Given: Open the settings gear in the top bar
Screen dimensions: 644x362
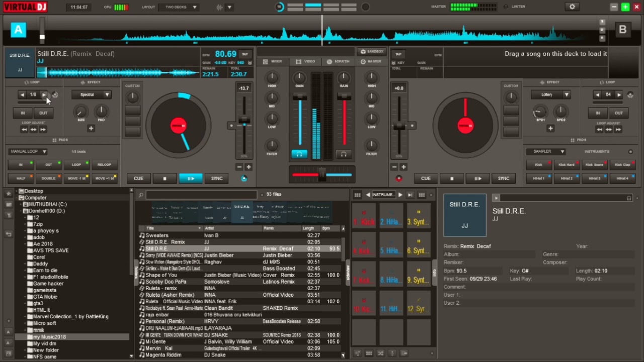Looking at the screenshot, I should tap(572, 7).
